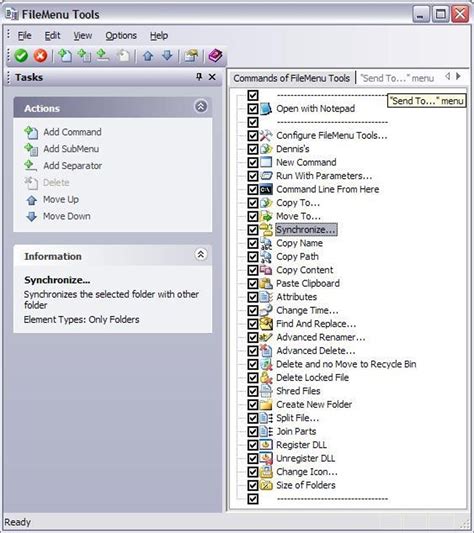
Task: Click the Register DLL icon
Action: (x=266, y=445)
